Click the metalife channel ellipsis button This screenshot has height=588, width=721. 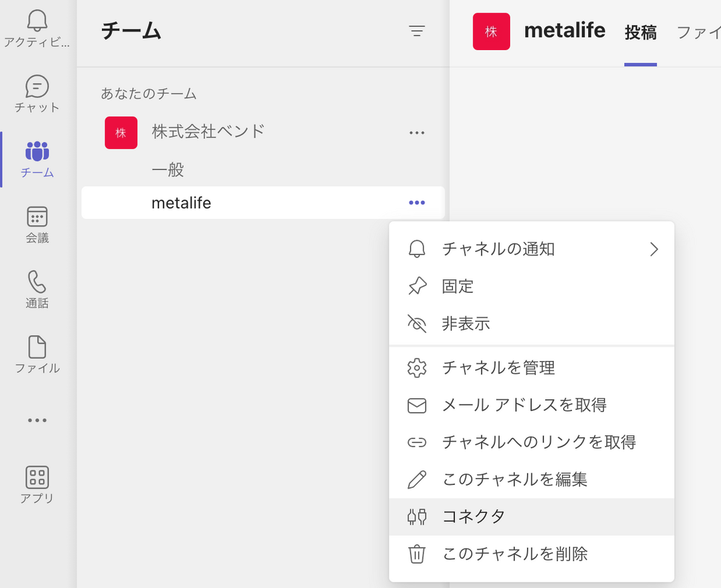tap(417, 203)
